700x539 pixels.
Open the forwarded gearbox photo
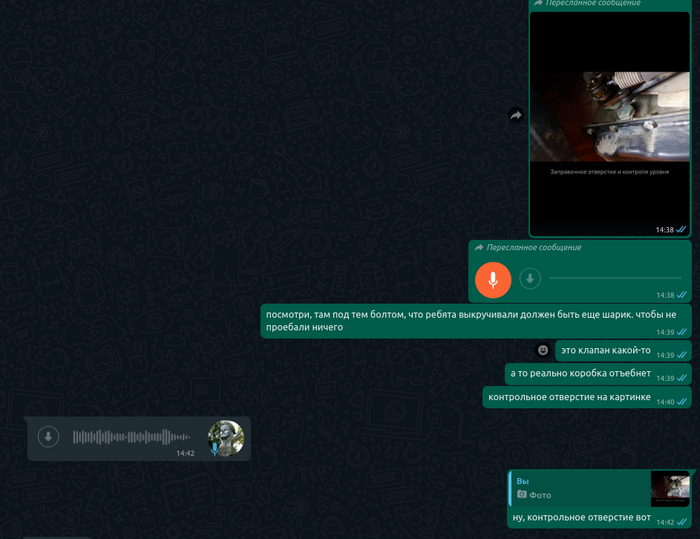pyautogui.click(x=609, y=124)
